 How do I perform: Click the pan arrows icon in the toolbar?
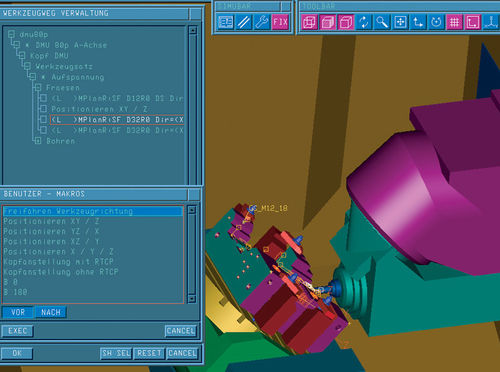(400, 22)
